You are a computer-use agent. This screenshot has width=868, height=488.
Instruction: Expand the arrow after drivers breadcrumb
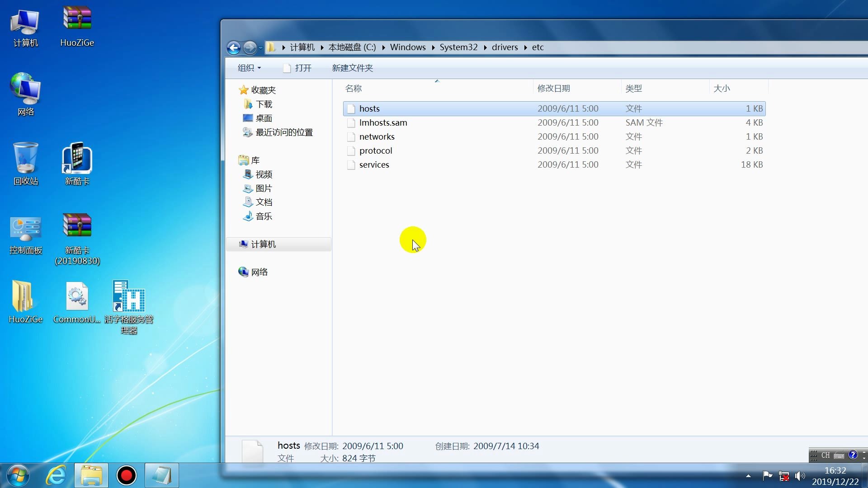click(525, 47)
